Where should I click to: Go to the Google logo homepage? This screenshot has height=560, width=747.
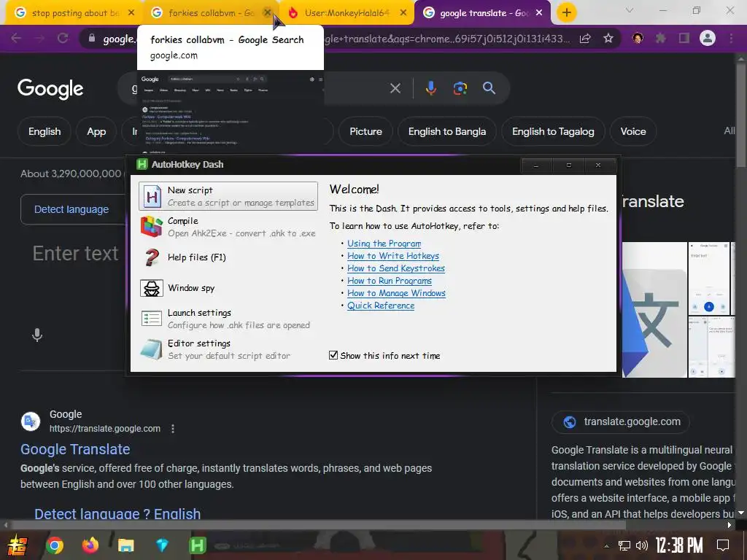click(x=50, y=89)
